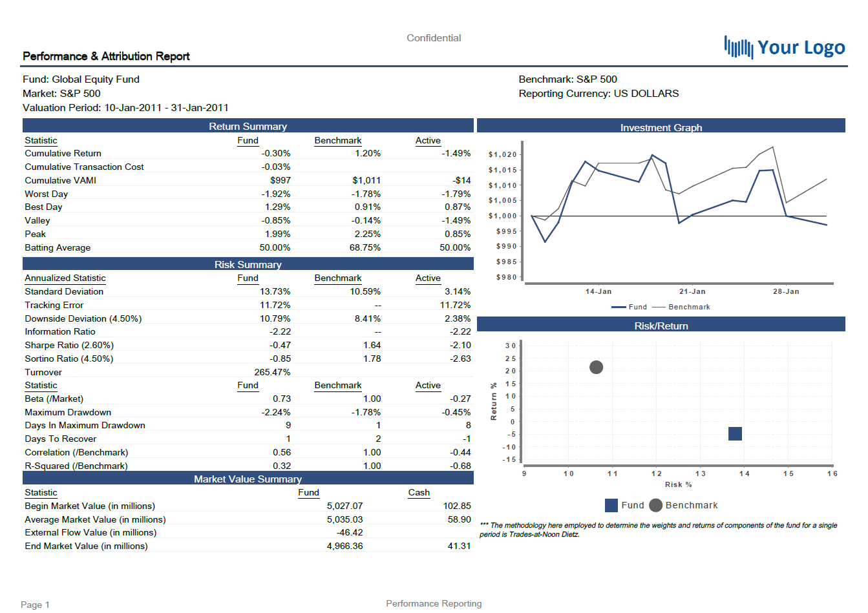Select the Risk Summary section header
Viewport: 868px width, 613px height.
[x=248, y=264]
